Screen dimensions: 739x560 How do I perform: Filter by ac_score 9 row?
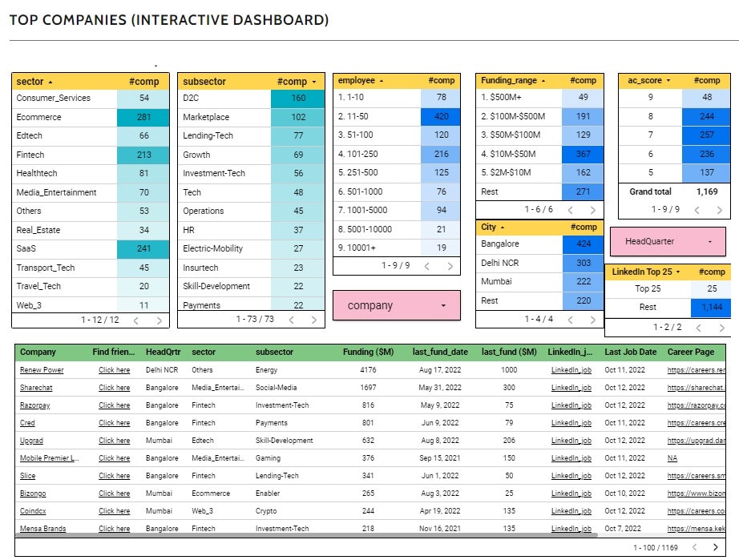(674, 97)
